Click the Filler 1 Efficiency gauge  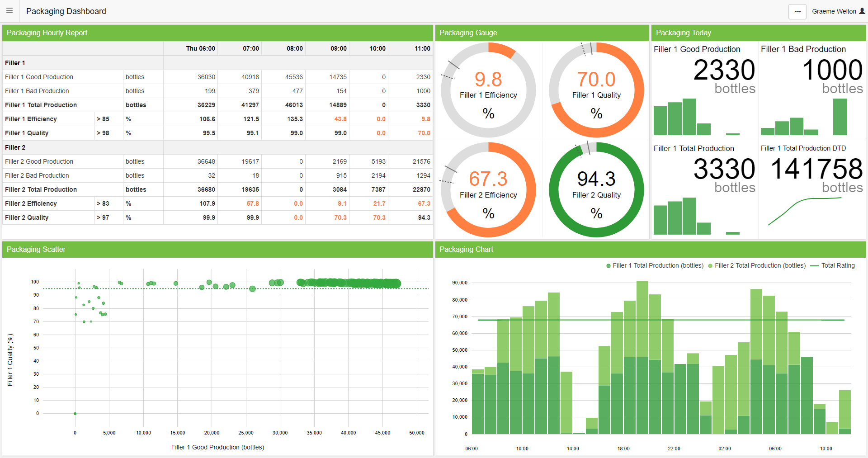(488, 90)
